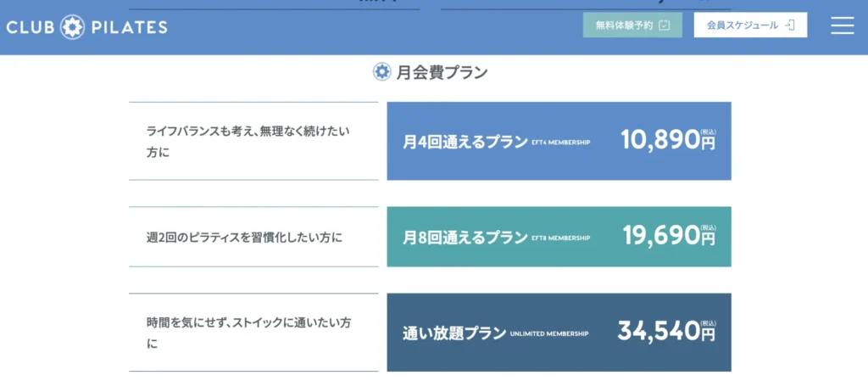Screen dimensions: 868x381
Task: Select the 月4回通えるプラン title
Action: pyautogui.click(x=465, y=142)
